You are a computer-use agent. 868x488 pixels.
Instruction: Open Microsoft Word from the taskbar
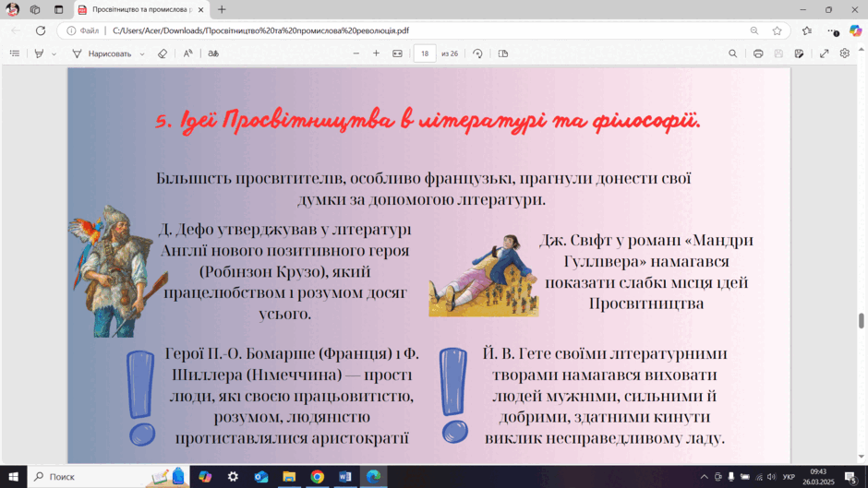coord(344,476)
